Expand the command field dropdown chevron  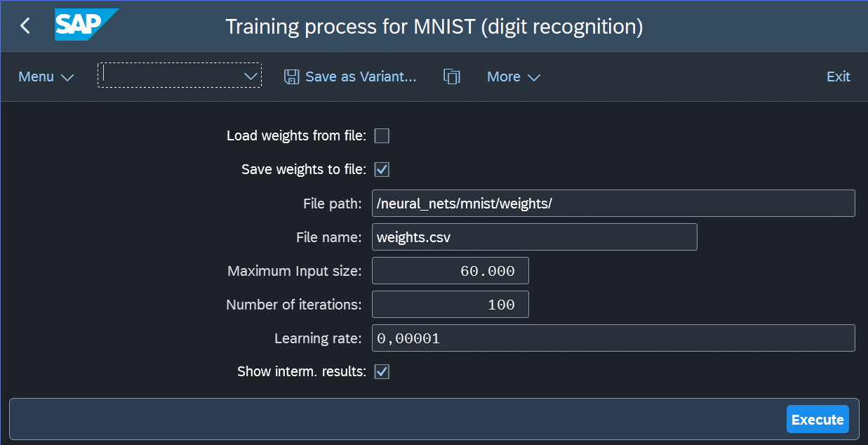[251, 76]
